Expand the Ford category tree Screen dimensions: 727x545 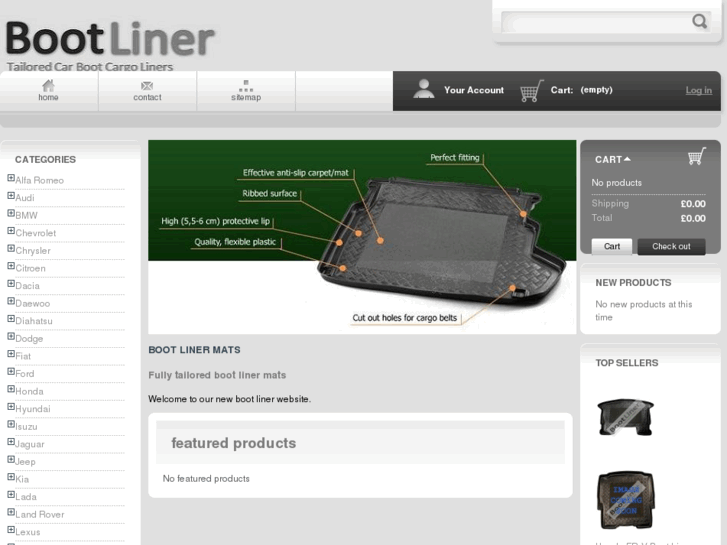coord(11,372)
